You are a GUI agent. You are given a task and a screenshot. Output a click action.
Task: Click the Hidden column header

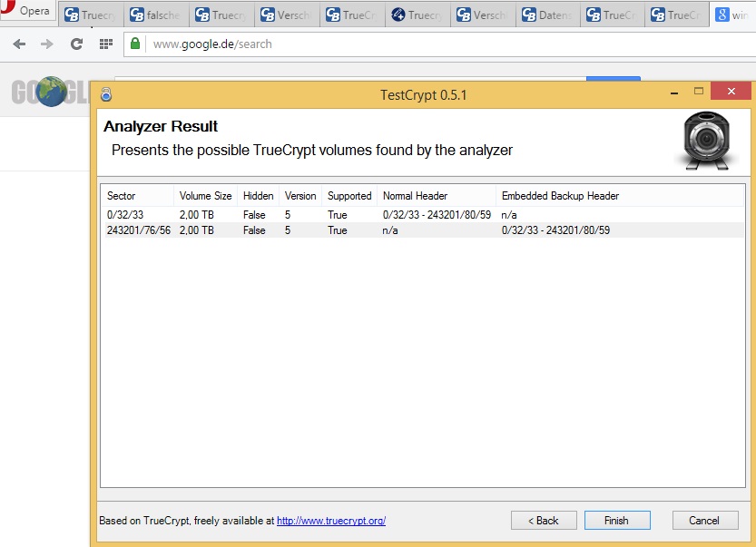(258, 196)
